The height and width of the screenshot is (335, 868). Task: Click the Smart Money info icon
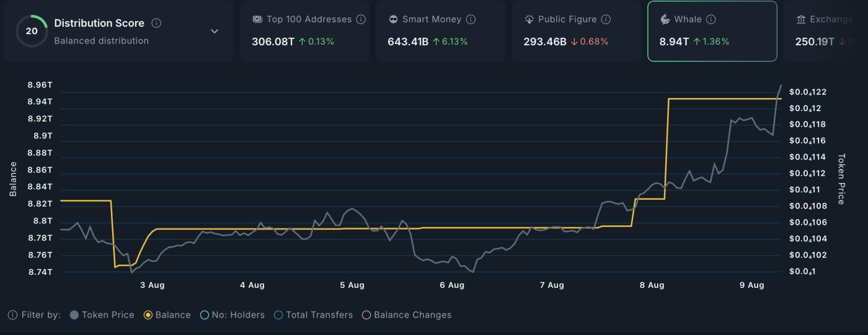(471, 19)
